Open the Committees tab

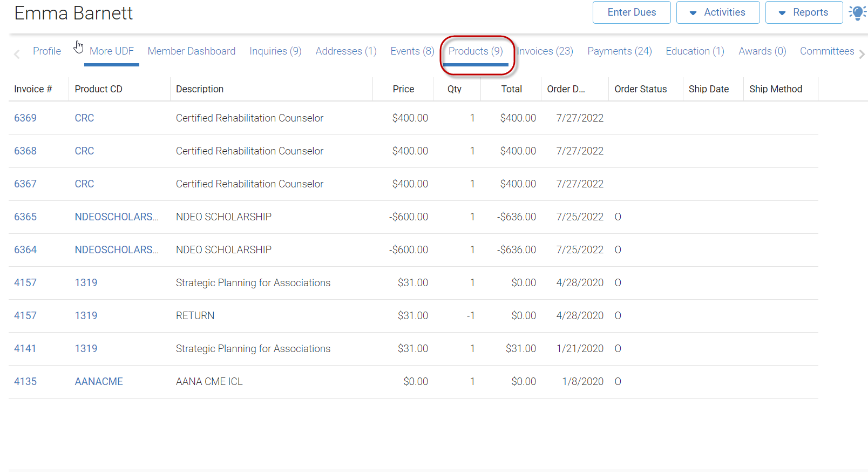point(827,51)
